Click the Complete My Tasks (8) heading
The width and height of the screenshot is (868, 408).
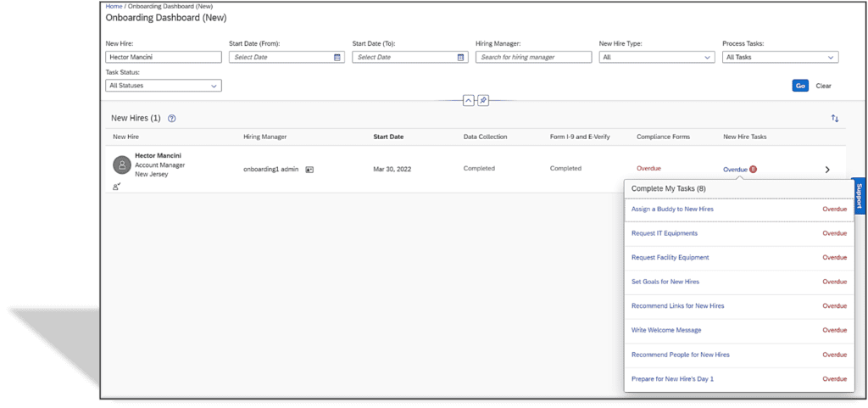(x=668, y=189)
